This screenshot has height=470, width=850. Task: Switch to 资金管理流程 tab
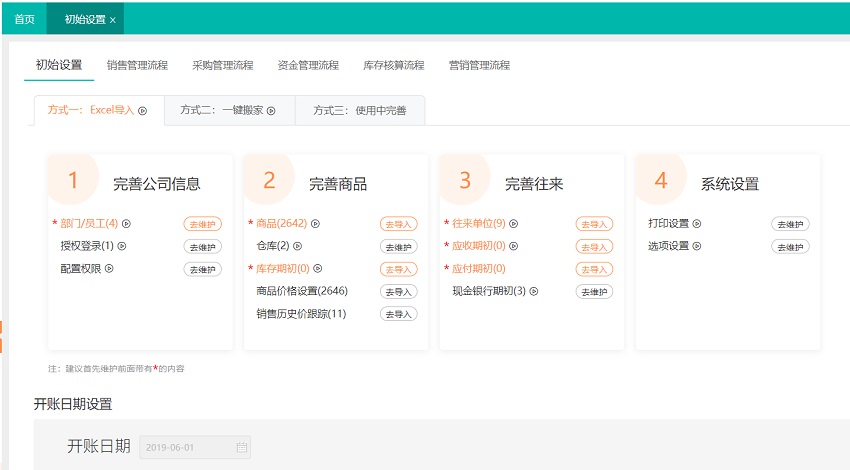tap(308, 65)
